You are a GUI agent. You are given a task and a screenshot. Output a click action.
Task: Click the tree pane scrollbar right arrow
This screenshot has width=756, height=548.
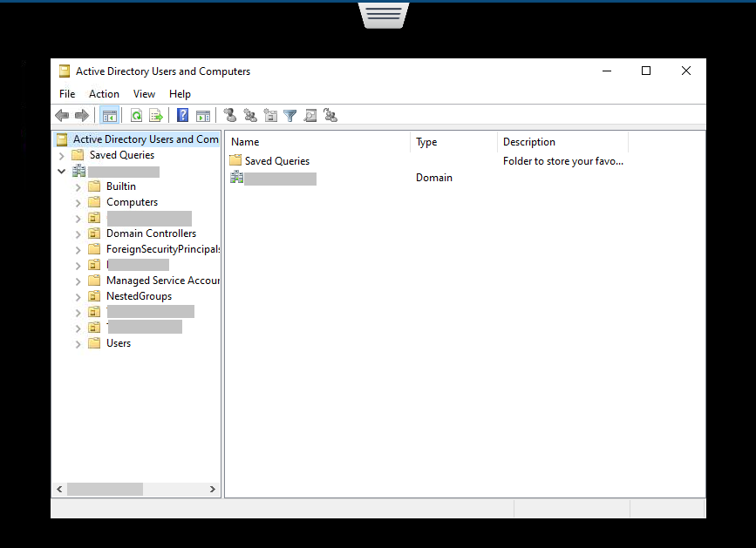[x=213, y=490]
